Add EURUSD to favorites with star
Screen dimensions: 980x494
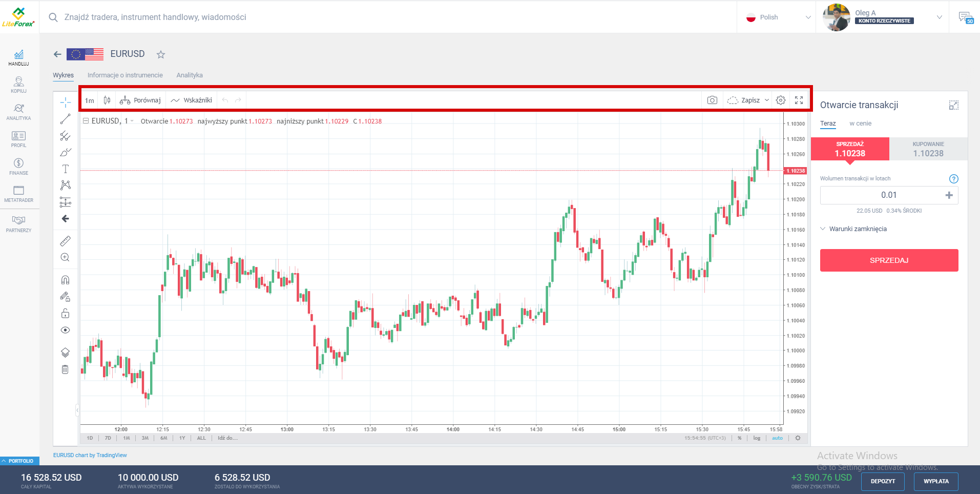(x=161, y=54)
